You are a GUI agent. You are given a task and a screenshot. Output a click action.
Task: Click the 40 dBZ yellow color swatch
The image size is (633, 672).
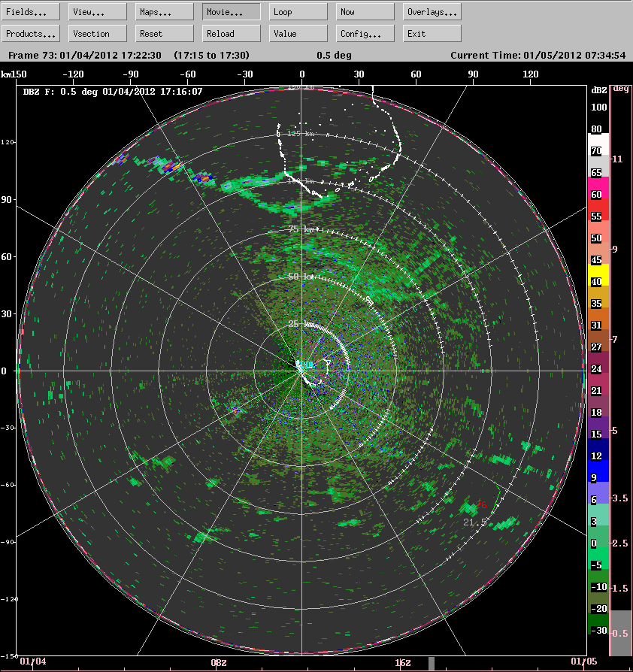(598, 274)
